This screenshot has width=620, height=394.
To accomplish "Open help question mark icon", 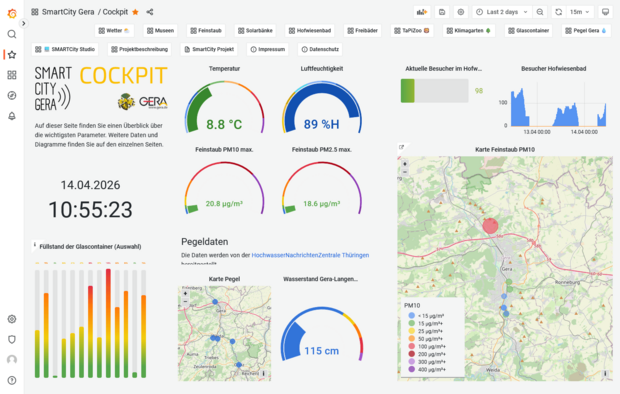I will 12,380.
